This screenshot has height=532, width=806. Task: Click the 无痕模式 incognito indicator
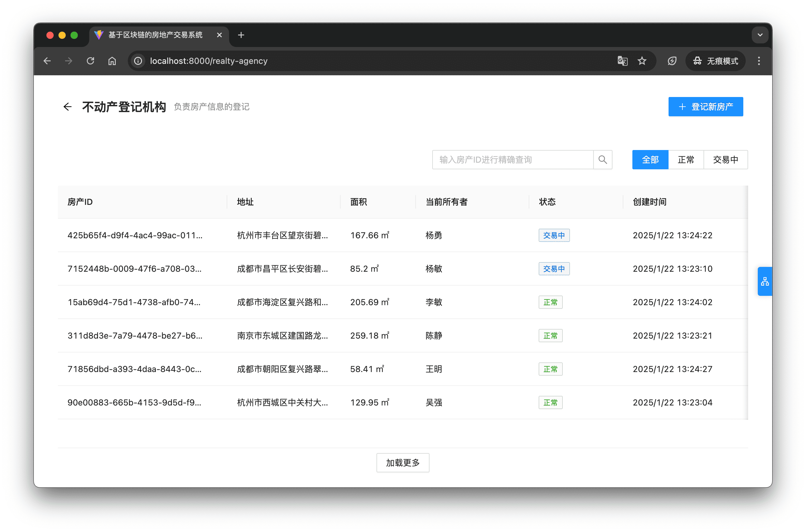(x=715, y=61)
